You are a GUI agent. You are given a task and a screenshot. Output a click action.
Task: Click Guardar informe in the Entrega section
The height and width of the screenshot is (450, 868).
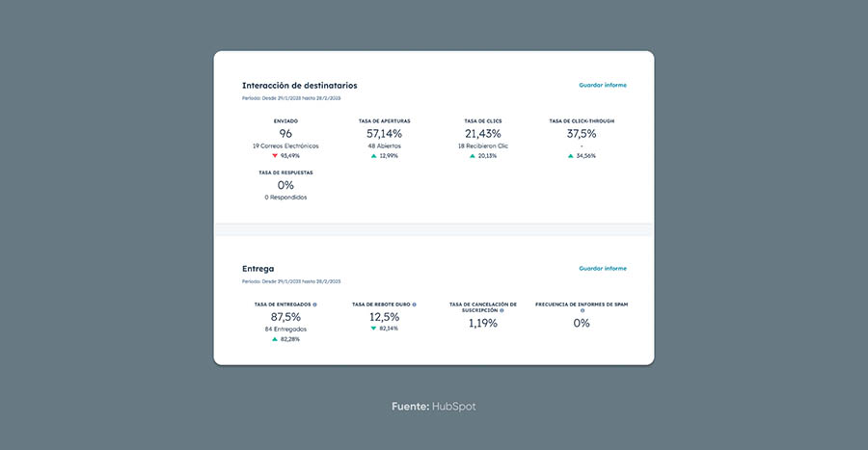click(603, 268)
